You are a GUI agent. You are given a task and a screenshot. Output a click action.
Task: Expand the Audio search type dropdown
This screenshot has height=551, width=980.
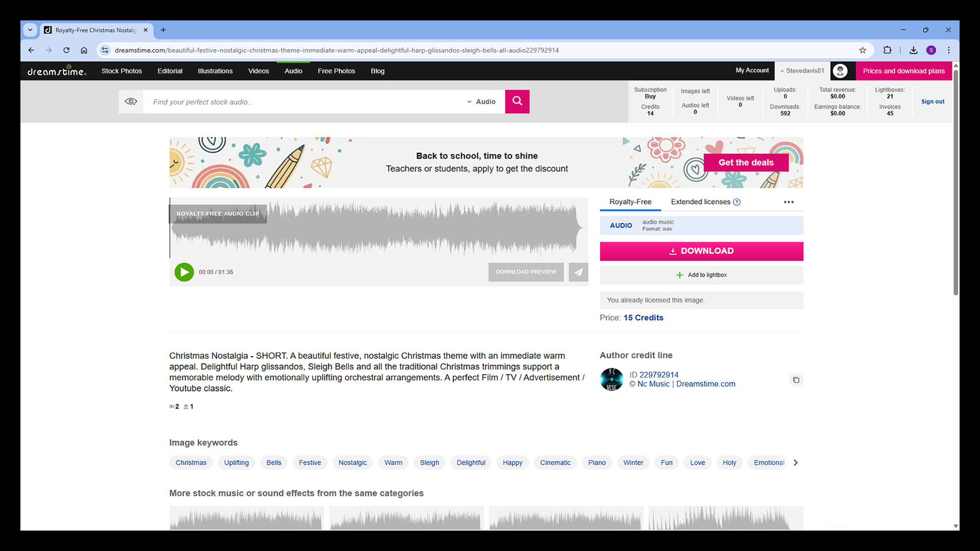481,102
